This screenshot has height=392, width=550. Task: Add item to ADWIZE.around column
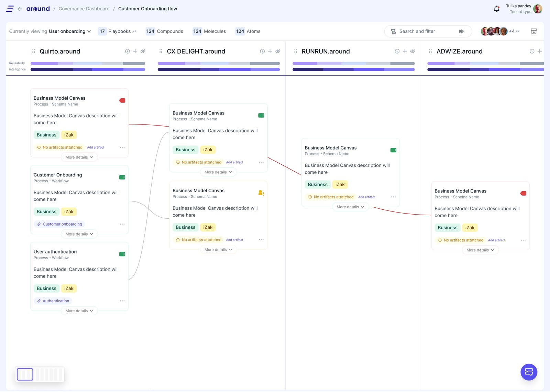539,51
